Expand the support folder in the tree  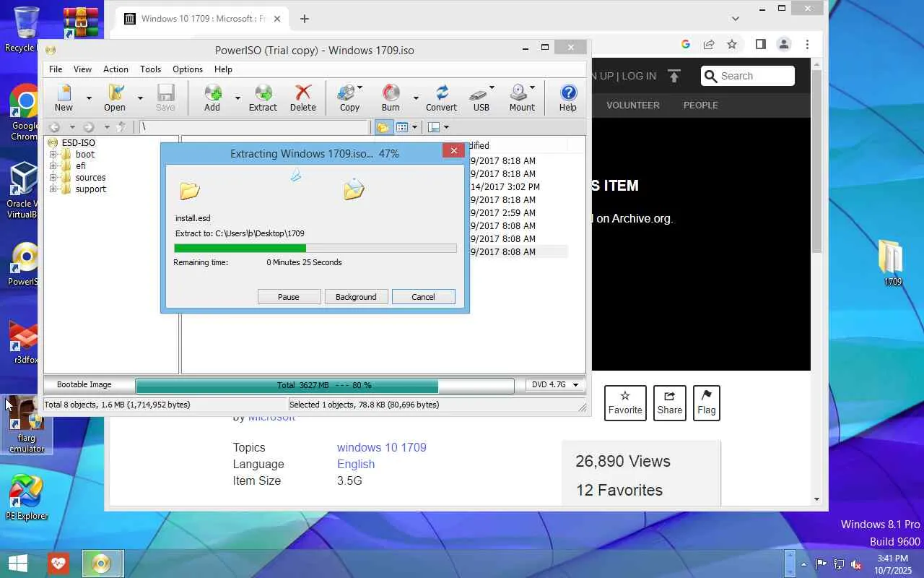click(x=53, y=189)
